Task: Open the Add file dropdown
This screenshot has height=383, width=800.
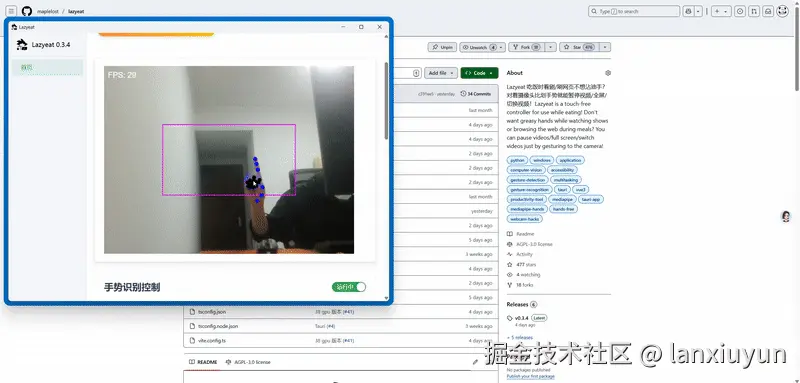Action: [x=441, y=73]
